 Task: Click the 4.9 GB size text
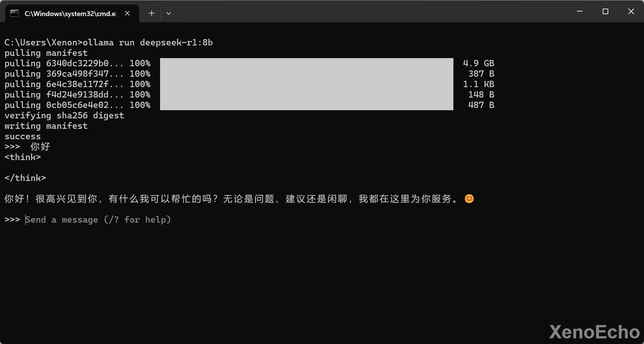[479, 63]
